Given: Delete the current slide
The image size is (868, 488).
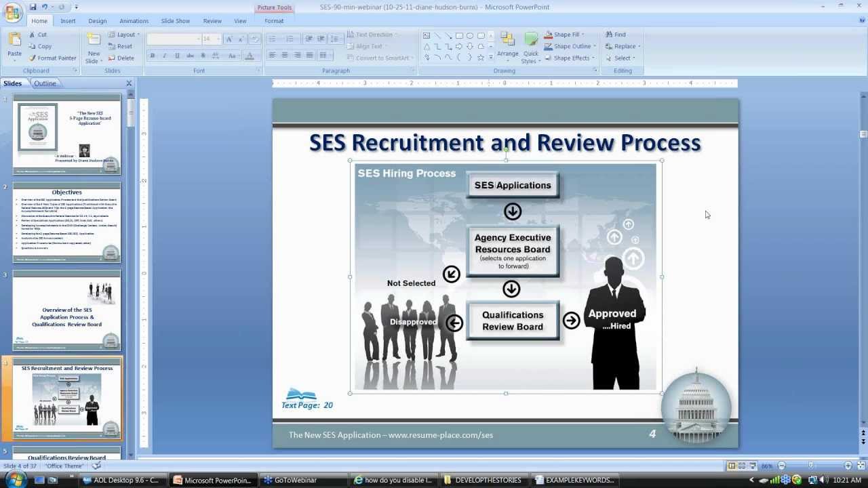Looking at the screenshot, I should pos(121,58).
